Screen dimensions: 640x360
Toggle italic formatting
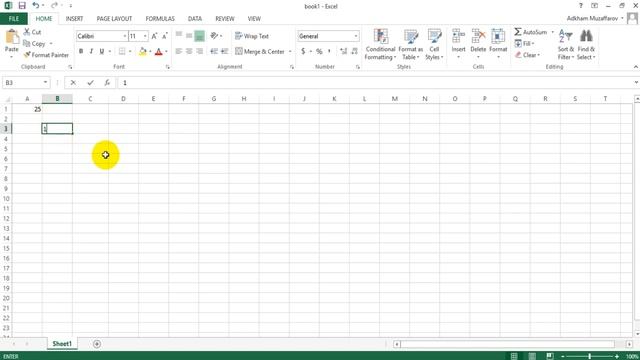click(91, 51)
